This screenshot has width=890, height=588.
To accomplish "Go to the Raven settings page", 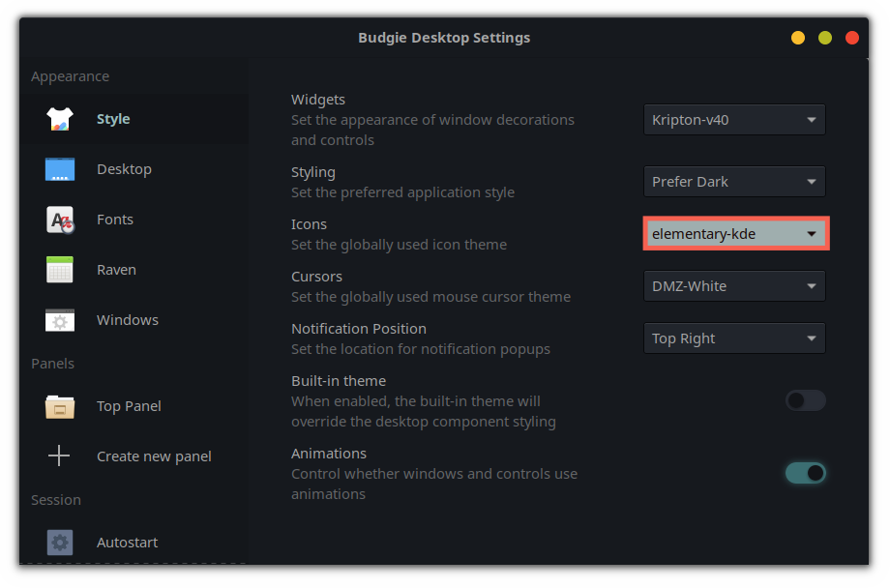I will click(x=116, y=270).
